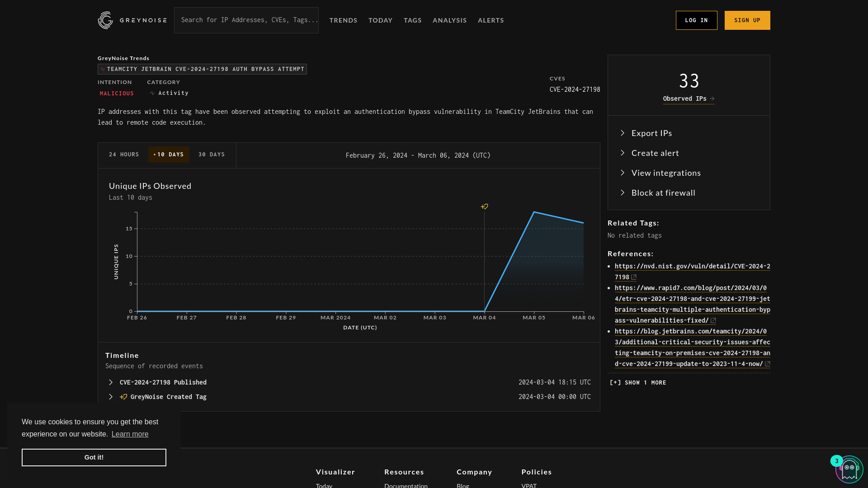Screen dimensions: 868x488
Task: Click the external-link icon after the Rapid7 reference
Action: coord(713,320)
